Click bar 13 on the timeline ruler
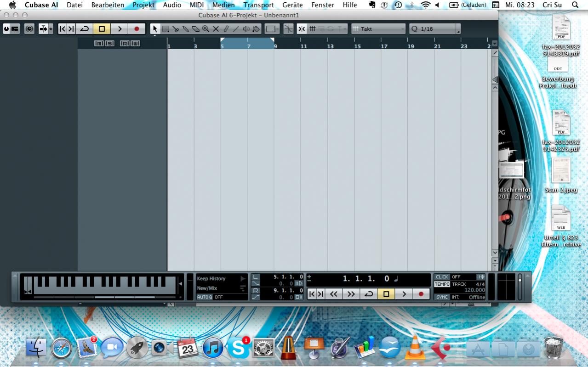 330,46
